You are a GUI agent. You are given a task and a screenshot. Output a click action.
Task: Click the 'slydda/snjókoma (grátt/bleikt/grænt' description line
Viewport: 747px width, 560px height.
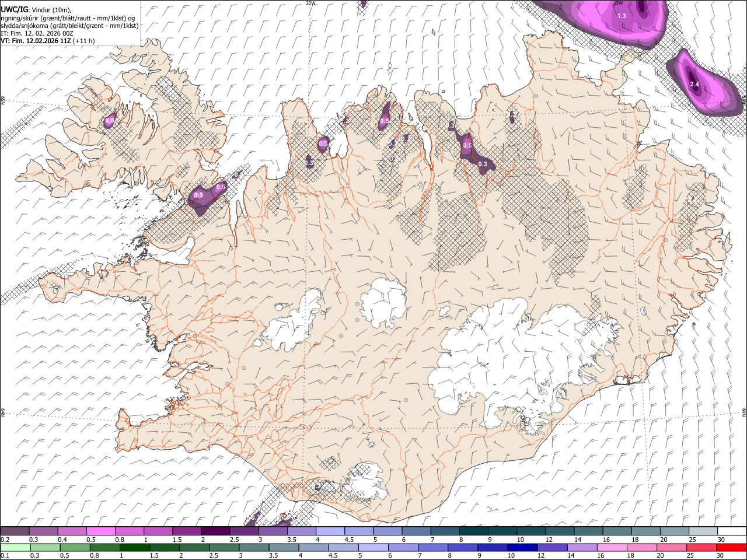point(69,25)
